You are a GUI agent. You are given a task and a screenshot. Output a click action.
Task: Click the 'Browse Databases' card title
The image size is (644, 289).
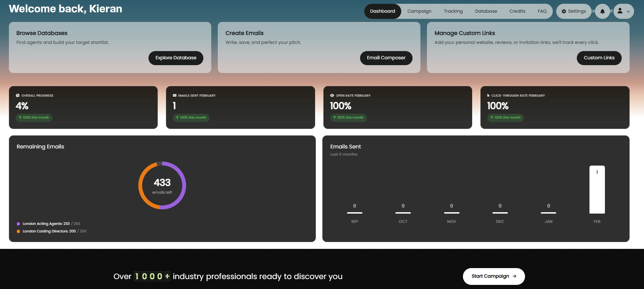tap(42, 33)
